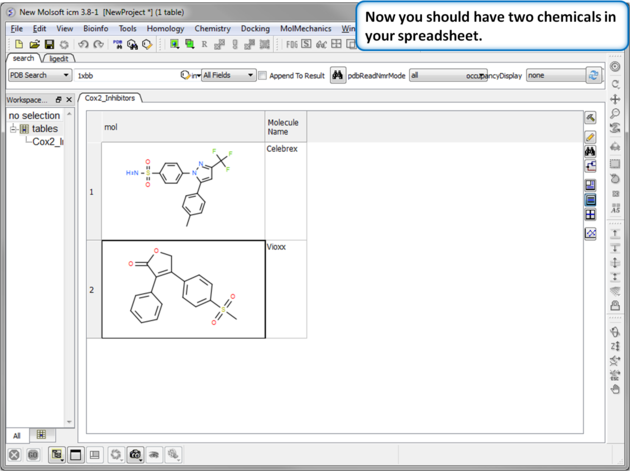Enable the Append To Result checkbox
Image resolution: width=630 pixels, height=471 pixels.
pos(263,75)
